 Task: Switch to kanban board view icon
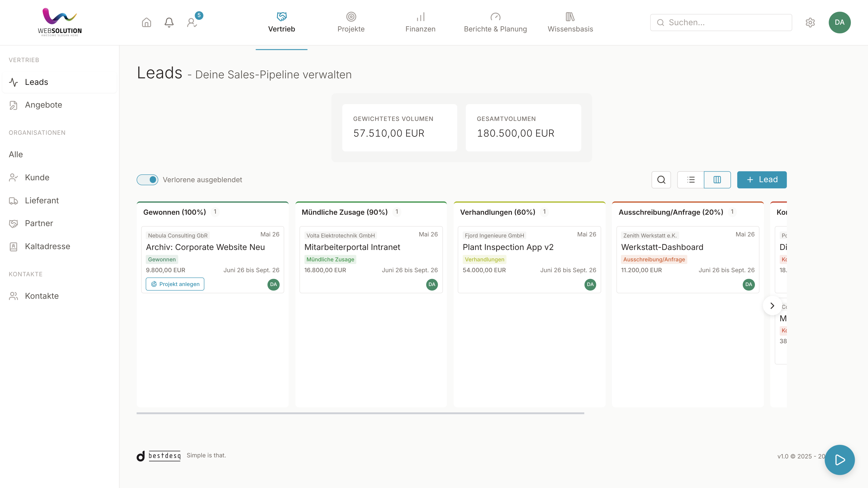point(717,179)
